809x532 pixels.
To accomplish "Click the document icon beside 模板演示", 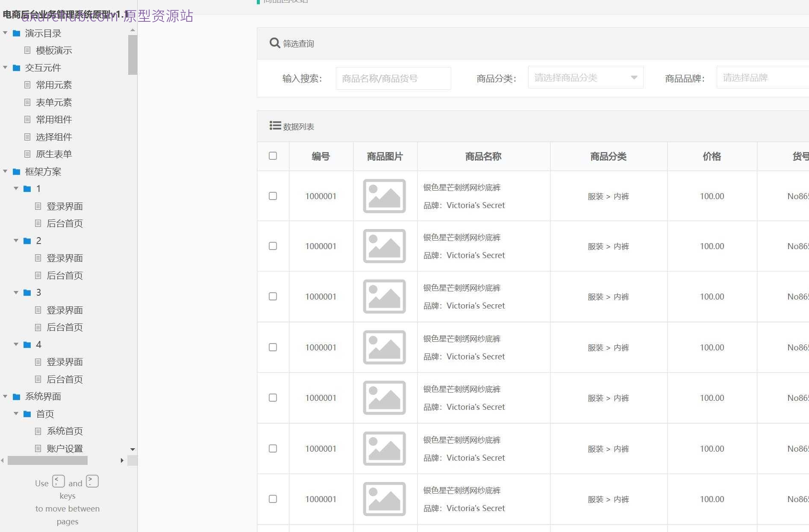I will coord(27,50).
